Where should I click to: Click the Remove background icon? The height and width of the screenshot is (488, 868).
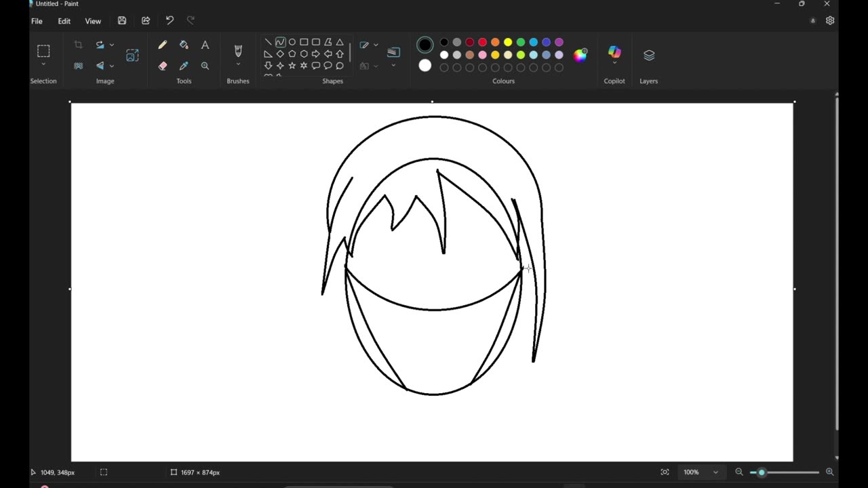click(78, 66)
